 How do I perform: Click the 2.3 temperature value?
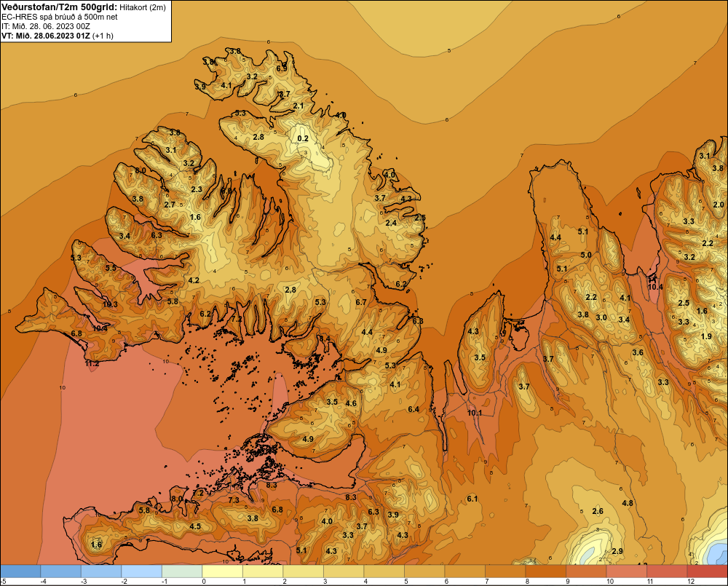(x=197, y=189)
